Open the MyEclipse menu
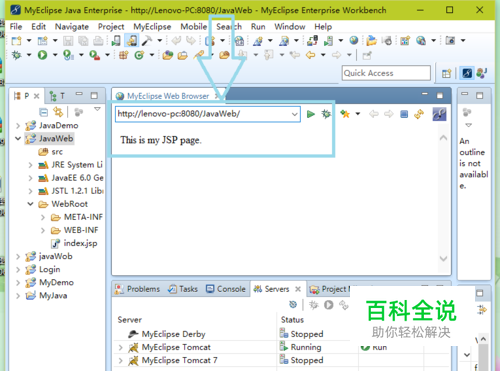Viewport: 500px width, 371px height. point(152,27)
